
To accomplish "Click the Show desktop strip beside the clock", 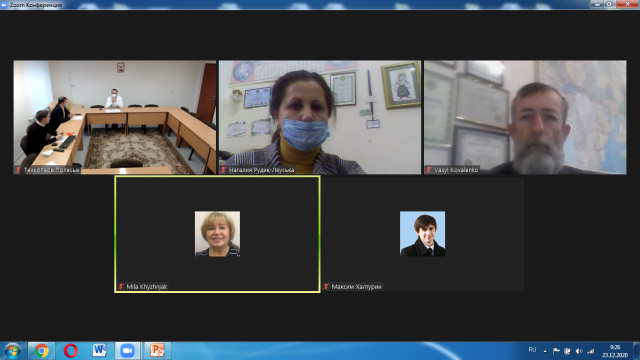I will (x=636, y=351).
